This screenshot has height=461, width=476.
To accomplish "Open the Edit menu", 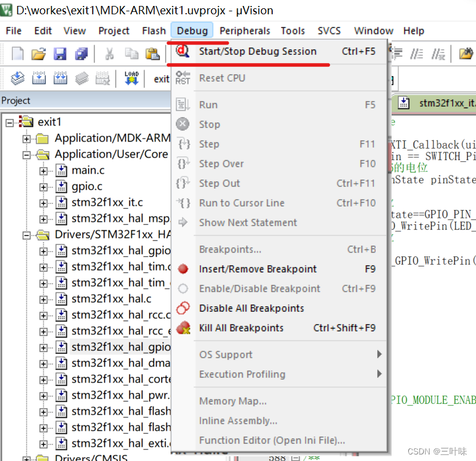I will tap(43, 31).
